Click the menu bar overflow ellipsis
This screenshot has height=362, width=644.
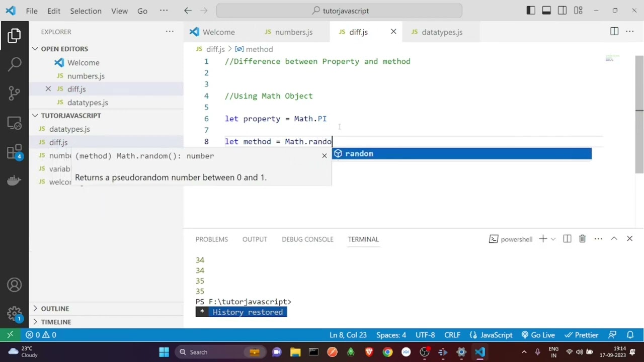164,11
